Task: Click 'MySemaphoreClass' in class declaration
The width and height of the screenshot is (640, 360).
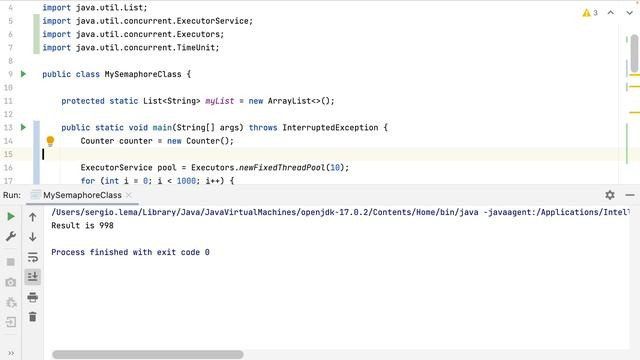Action: pos(143,74)
